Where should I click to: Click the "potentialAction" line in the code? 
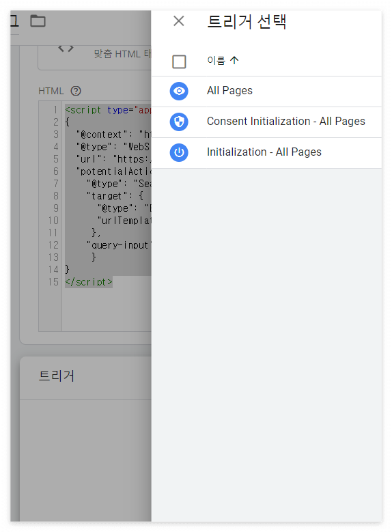[x=113, y=171]
